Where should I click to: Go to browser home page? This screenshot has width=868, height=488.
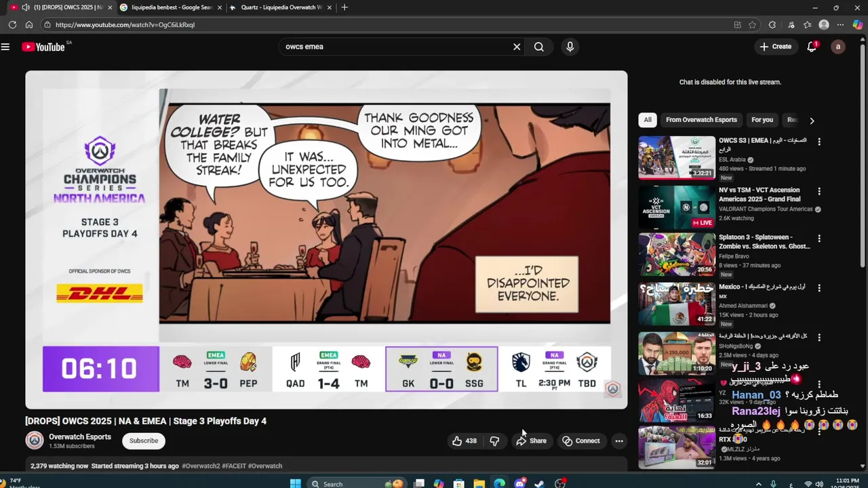coord(28,25)
